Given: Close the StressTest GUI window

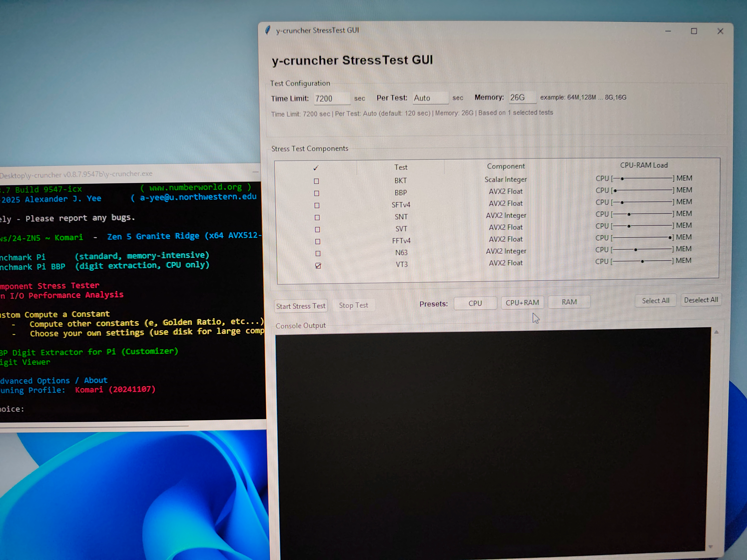Looking at the screenshot, I should [x=720, y=31].
